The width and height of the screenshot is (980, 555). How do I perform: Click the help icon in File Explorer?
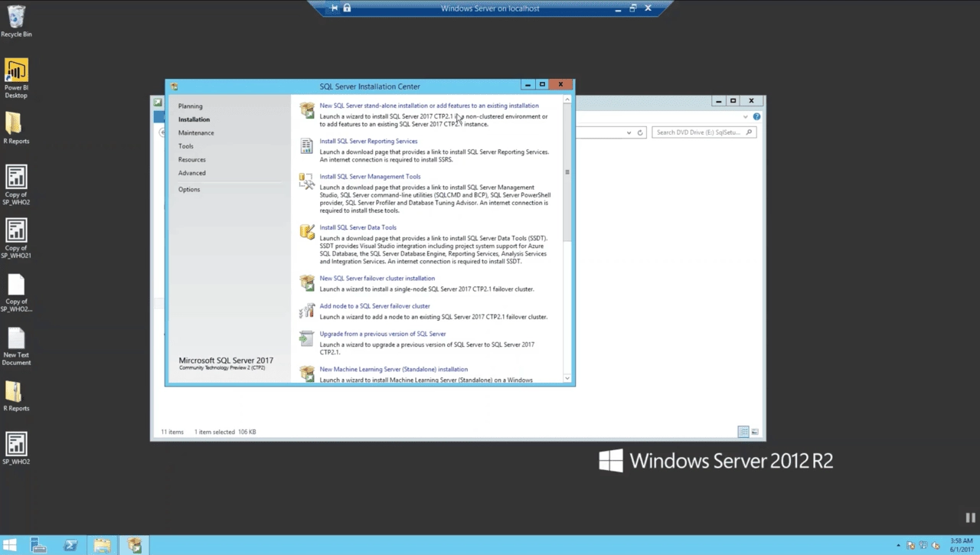pos(756,117)
